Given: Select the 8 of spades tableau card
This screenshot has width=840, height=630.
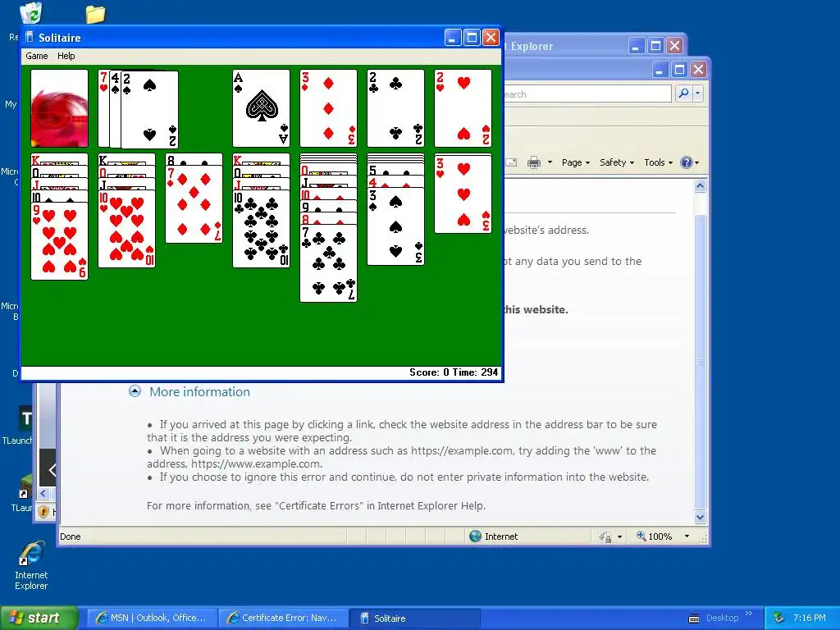Looking at the screenshot, I should pyautogui.click(x=194, y=160).
